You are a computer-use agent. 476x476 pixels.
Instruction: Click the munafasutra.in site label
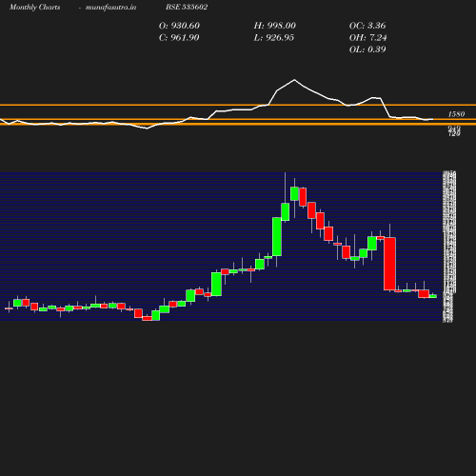coord(110,7)
